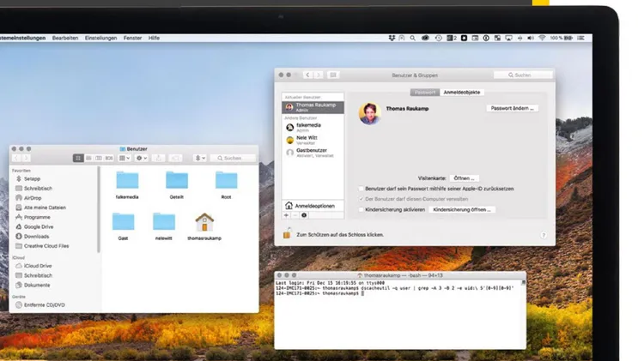Select user Thomas Raukamp in list
The image size is (644, 361).
[313, 107]
